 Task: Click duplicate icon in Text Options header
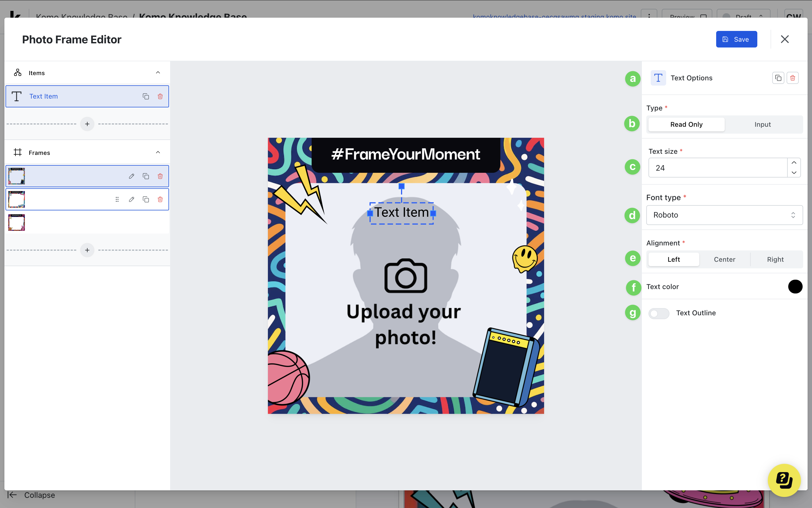(x=778, y=78)
